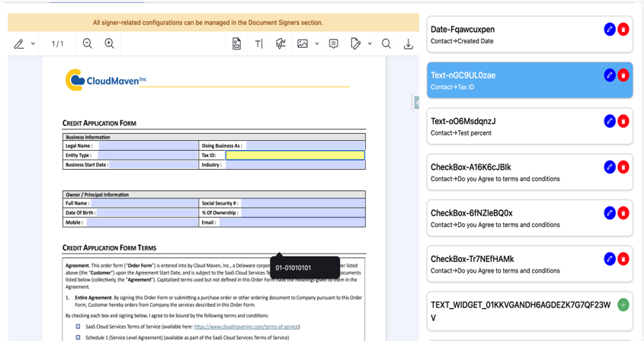This screenshot has height=341, width=644.
Task: Collapse the side panel handle
Action: (x=416, y=103)
